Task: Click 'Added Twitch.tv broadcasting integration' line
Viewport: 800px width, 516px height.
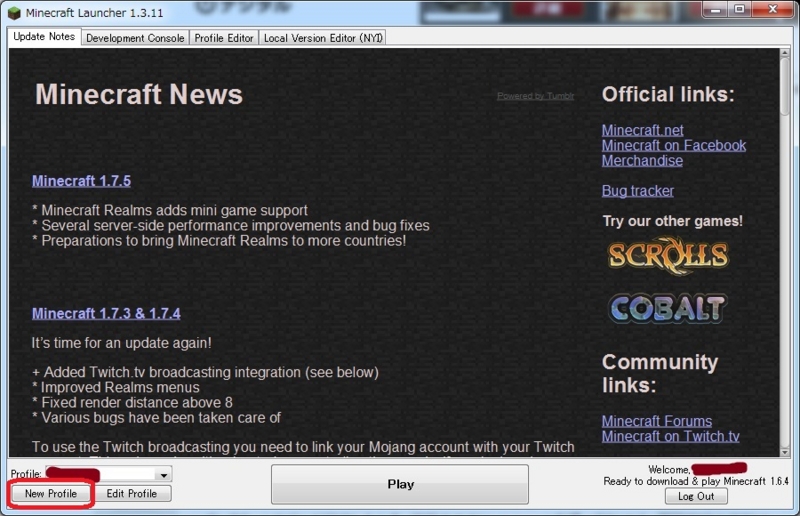Action: (205, 373)
